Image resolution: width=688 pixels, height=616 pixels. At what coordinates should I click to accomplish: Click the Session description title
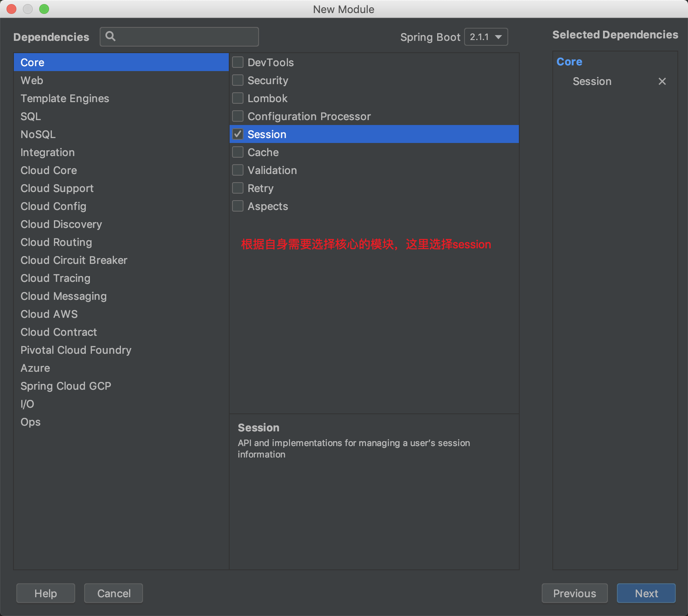coord(259,428)
